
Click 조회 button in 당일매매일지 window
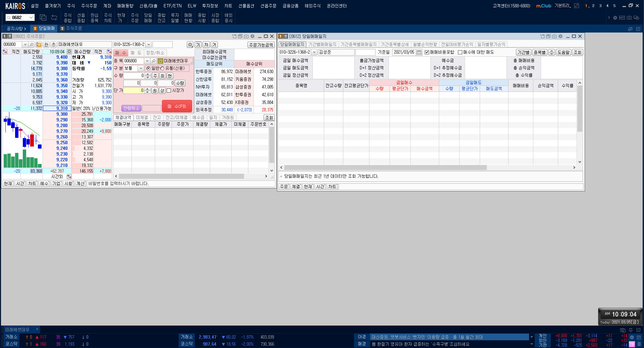(x=577, y=52)
